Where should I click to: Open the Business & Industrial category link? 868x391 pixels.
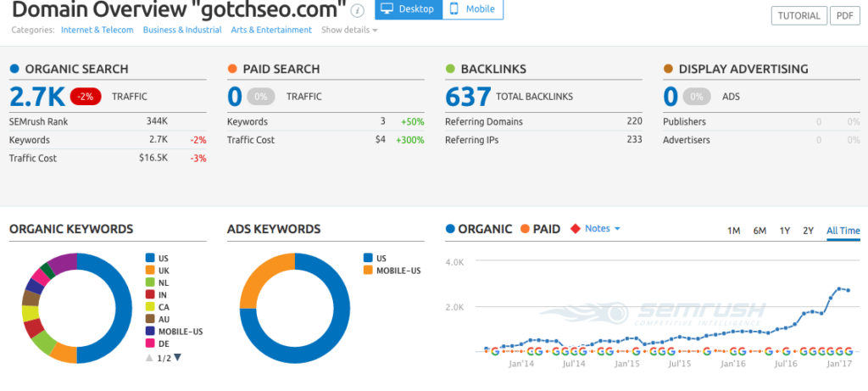coord(182,30)
